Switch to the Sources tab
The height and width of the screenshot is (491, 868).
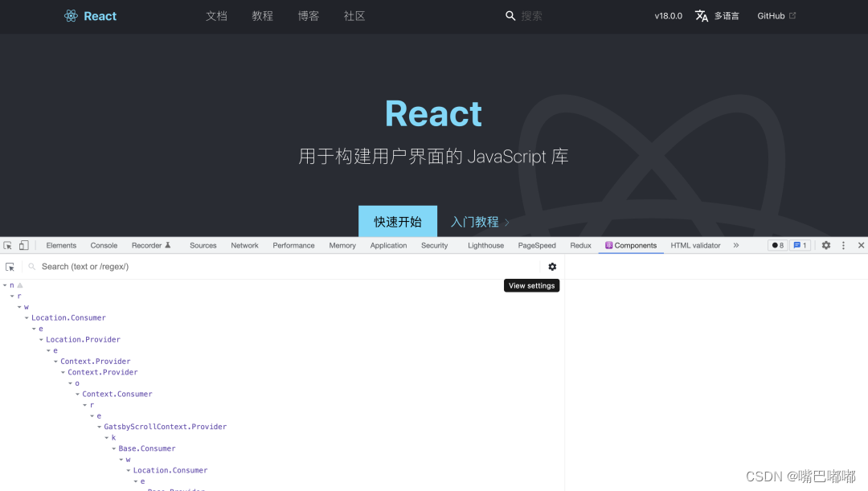pos(203,245)
